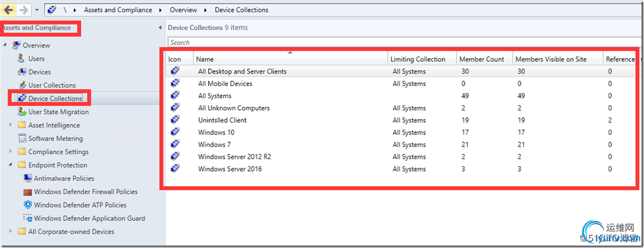Collapse the Endpoint Protection node
Viewport: 644px width, 248px height.
(x=11, y=165)
